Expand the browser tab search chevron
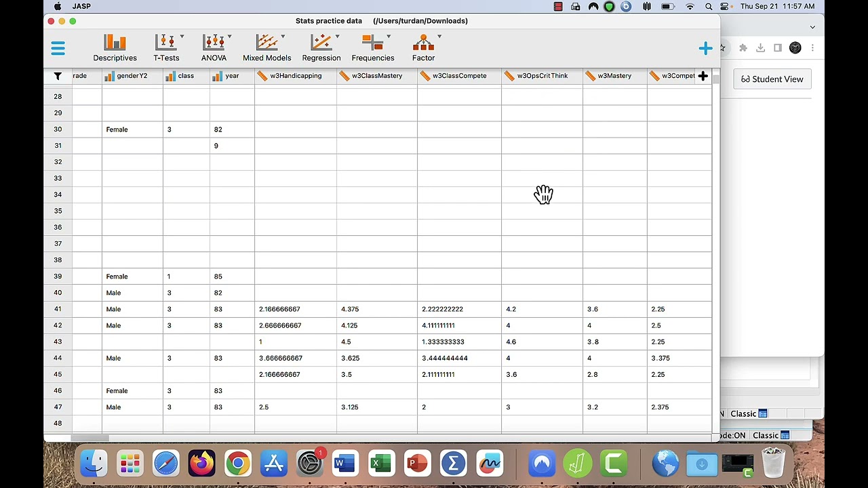This screenshot has height=488, width=868. (x=812, y=27)
